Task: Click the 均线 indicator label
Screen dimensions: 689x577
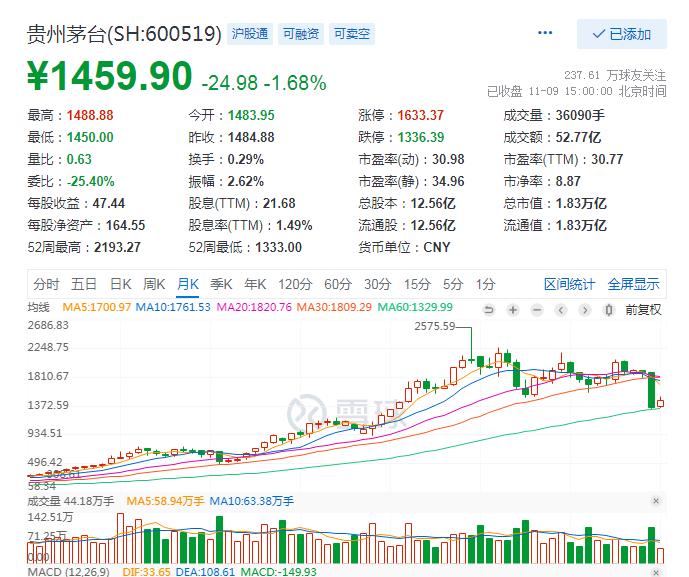Action: [x=38, y=307]
